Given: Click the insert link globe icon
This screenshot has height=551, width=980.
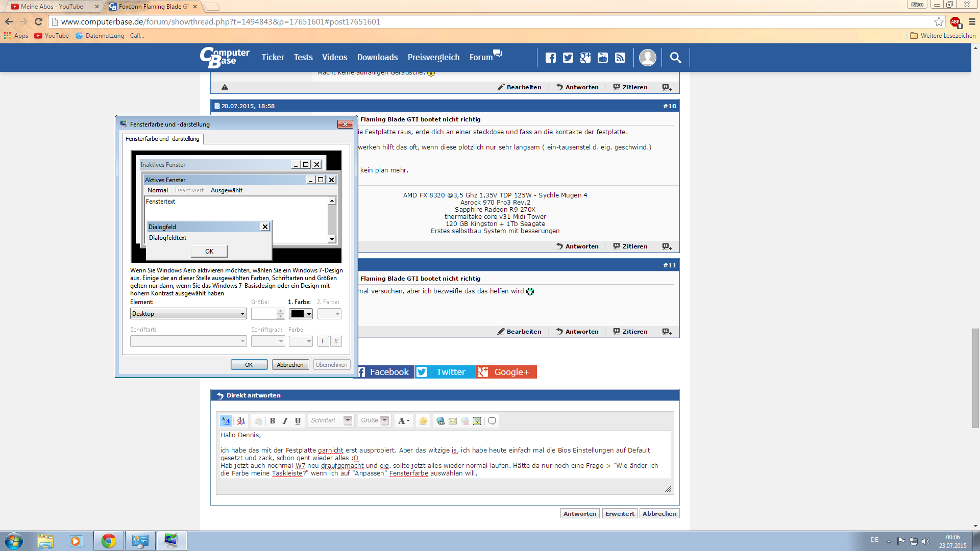Looking at the screenshot, I should [x=440, y=421].
